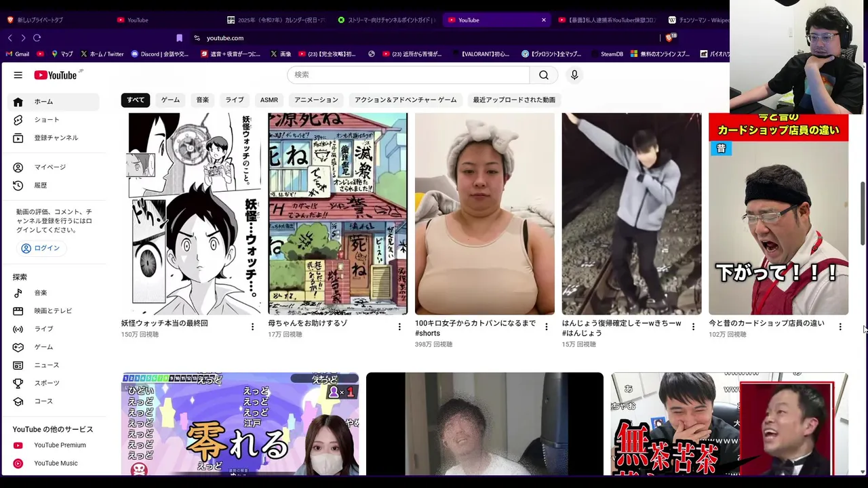Select the 最近アップロードされた動画 chip
Image resolution: width=868 pixels, height=488 pixels.
[514, 100]
